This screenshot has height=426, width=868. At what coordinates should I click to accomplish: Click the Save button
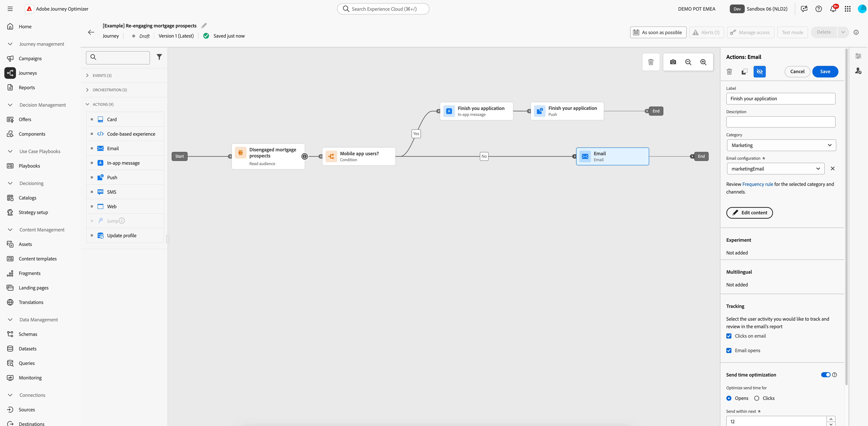click(825, 72)
